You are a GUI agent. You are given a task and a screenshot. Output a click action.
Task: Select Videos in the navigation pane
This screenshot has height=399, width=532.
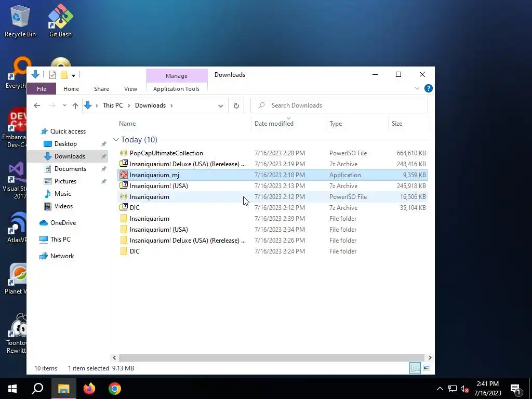click(x=63, y=206)
